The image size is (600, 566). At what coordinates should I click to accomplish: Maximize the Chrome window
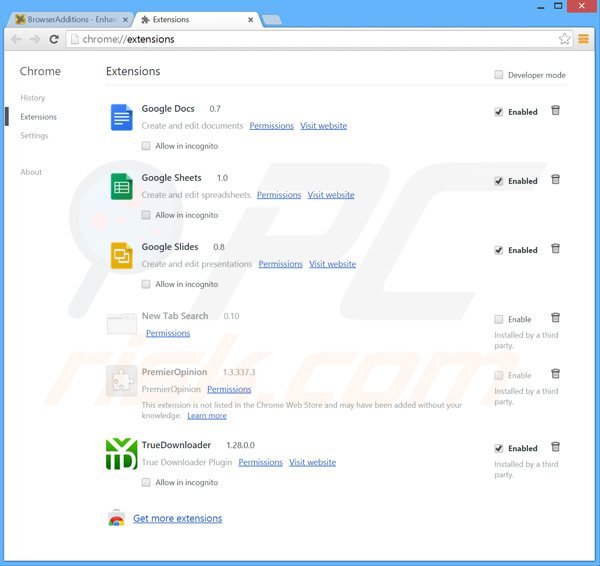pyautogui.click(x=558, y=6)
